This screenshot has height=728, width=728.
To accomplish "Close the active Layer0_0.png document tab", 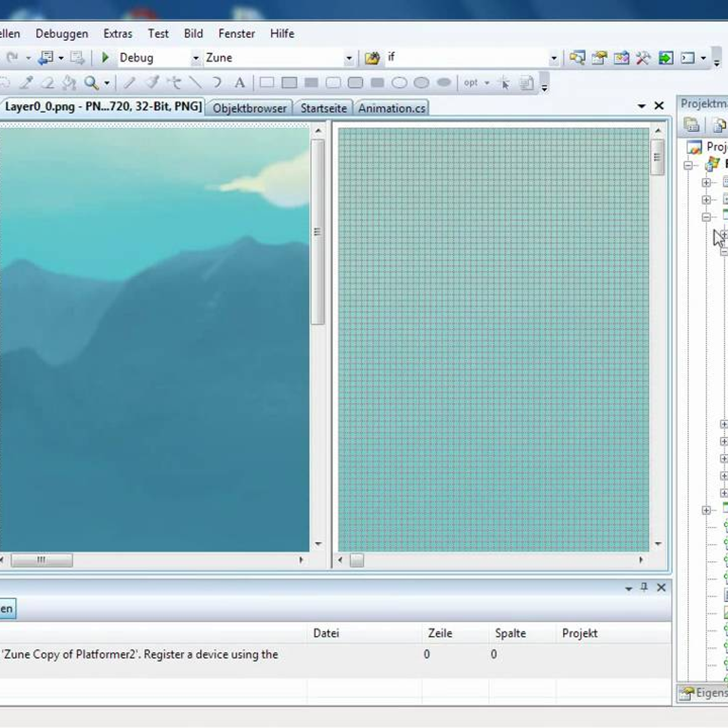I will click(x=659, y=106).
